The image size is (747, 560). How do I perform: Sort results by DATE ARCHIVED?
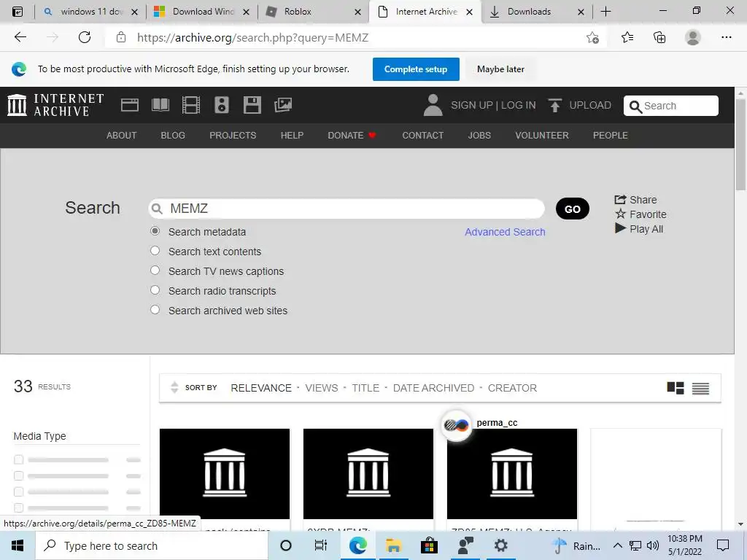click(433, 388)
